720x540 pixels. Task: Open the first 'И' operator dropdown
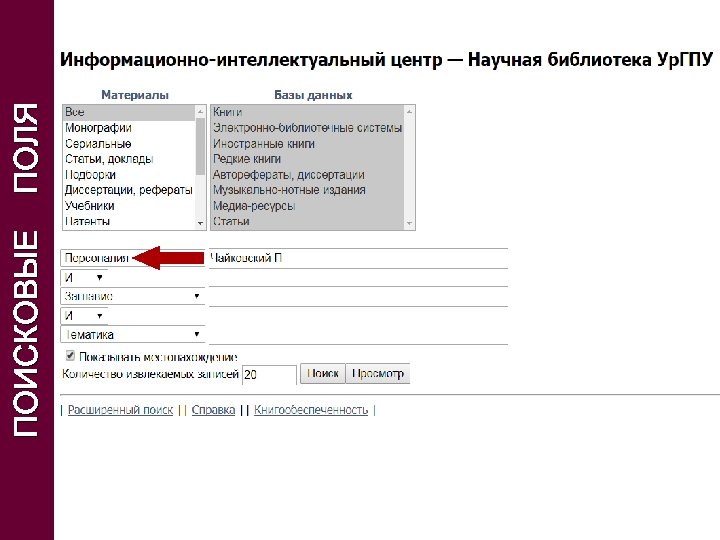(x=84, y=277)
